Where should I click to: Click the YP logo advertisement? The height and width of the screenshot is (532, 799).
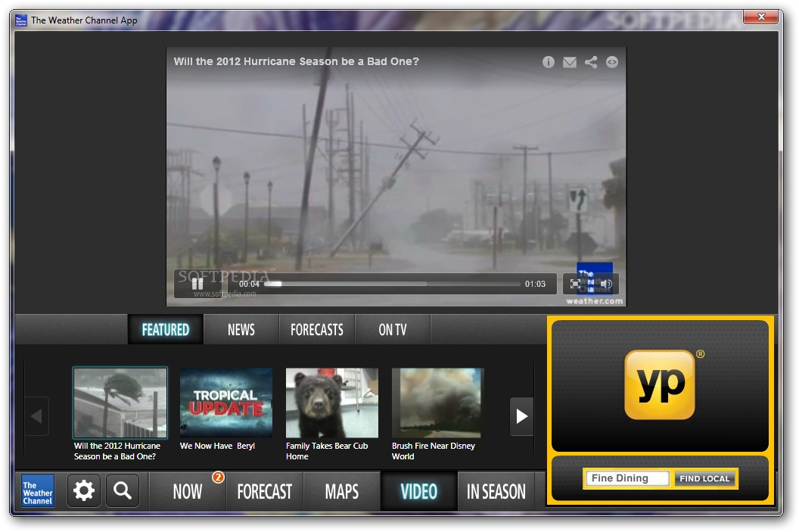click(x=660, y=384)
